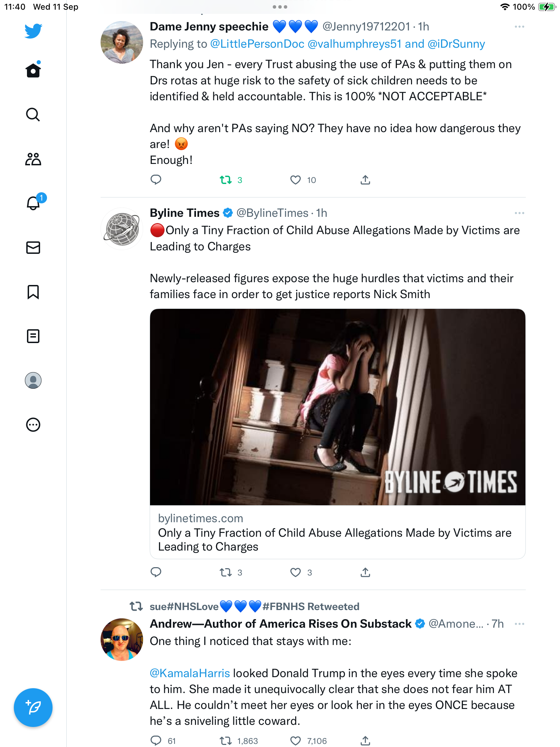Open Lists icon in sidebar
This screenshot has height=747, width=560.
click(x=33, y=336)
